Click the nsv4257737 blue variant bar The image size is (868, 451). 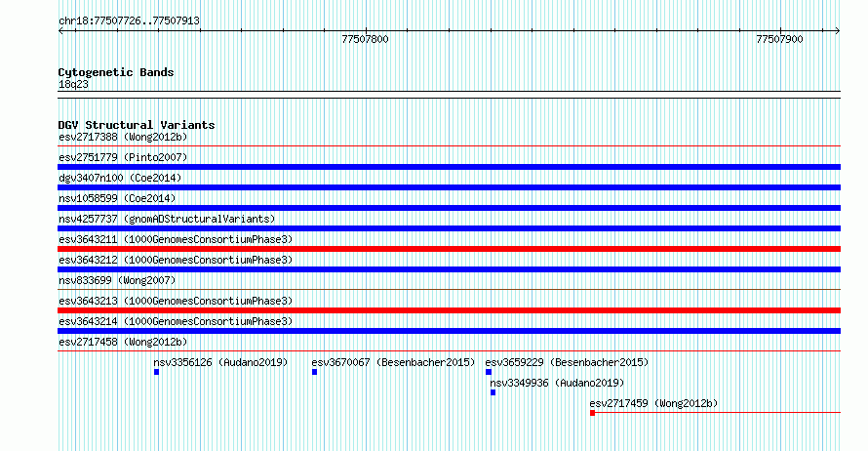pyautogui.click(x=449, y=228)
